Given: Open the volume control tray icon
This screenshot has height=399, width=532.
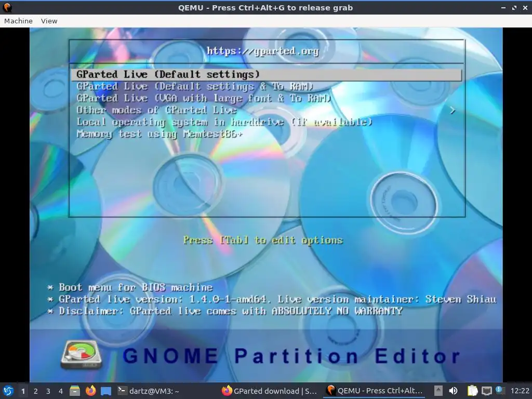Looking at the screenshot, I should click(x=453, y=391).
